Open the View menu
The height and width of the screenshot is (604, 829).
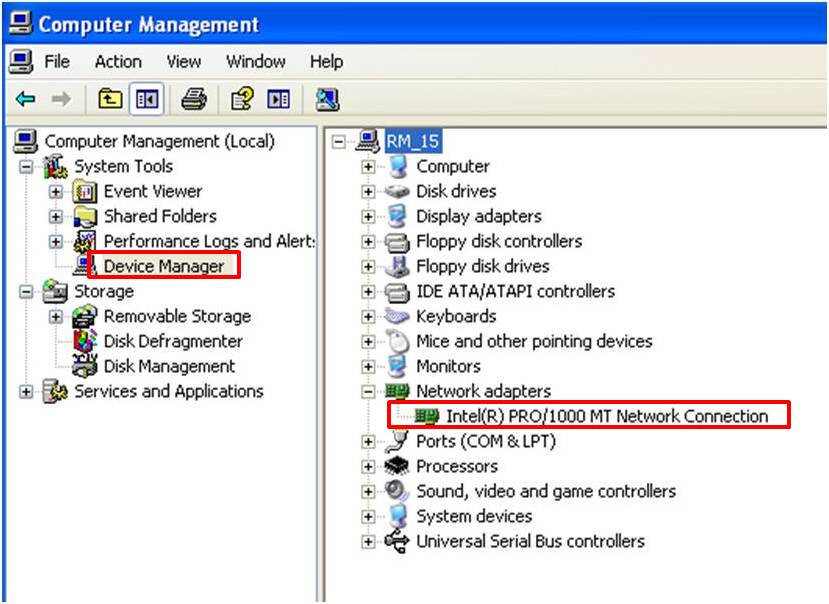pos(183,62)
